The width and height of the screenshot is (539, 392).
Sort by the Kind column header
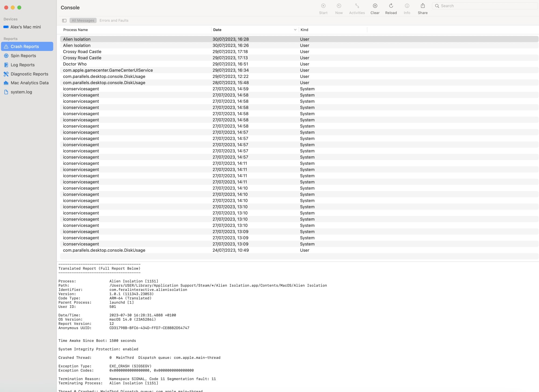click(304, 30)
